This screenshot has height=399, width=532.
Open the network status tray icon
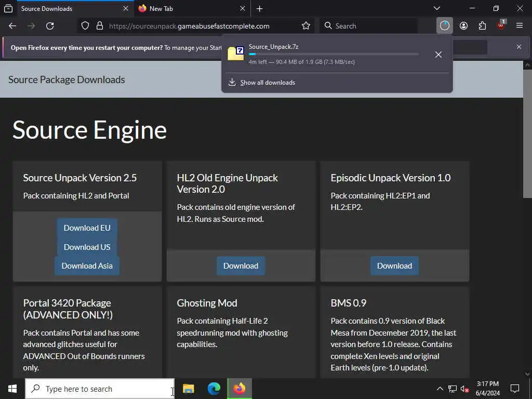point(453,389)
